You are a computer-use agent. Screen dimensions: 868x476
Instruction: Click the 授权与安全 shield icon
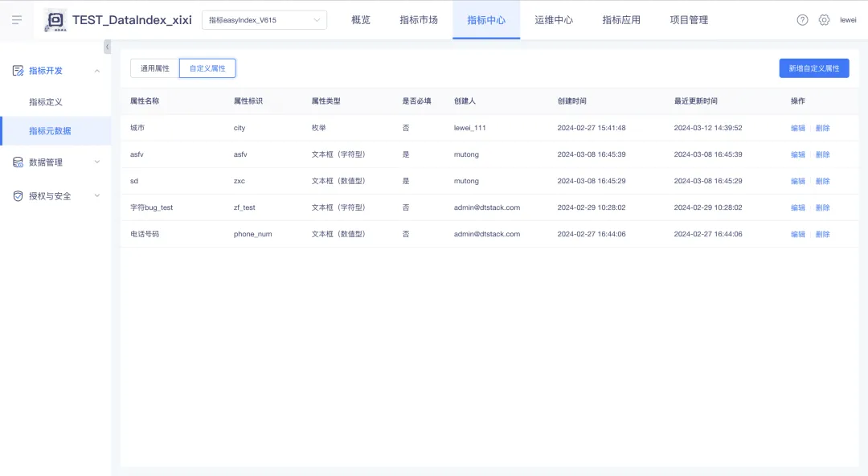point(18,196)
